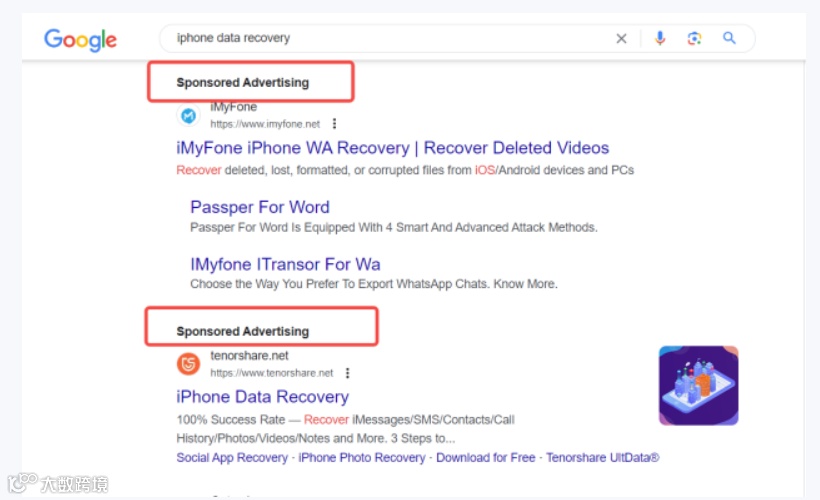Click the iPhone Photo Recovery sitelink
820x500 pixels.
pyautogui.click(x=362, y=458)
